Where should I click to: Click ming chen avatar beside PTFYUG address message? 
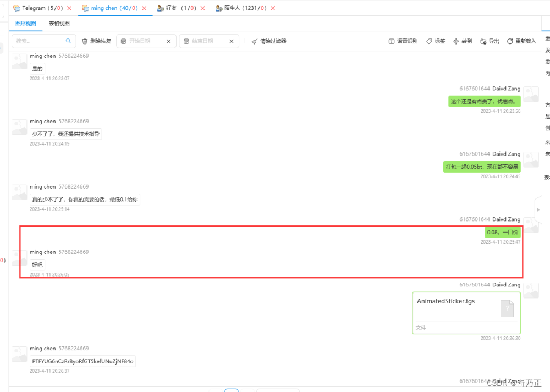19,354
